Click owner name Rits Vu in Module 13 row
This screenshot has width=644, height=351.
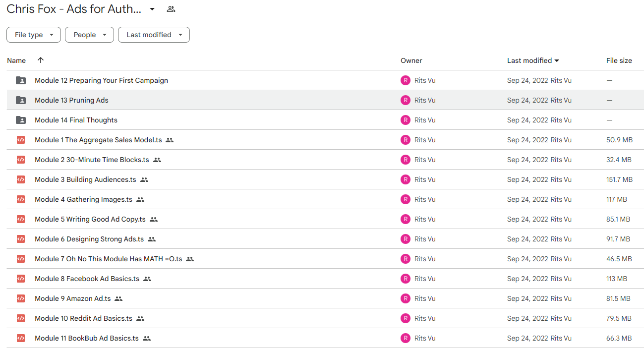point(425,100)
